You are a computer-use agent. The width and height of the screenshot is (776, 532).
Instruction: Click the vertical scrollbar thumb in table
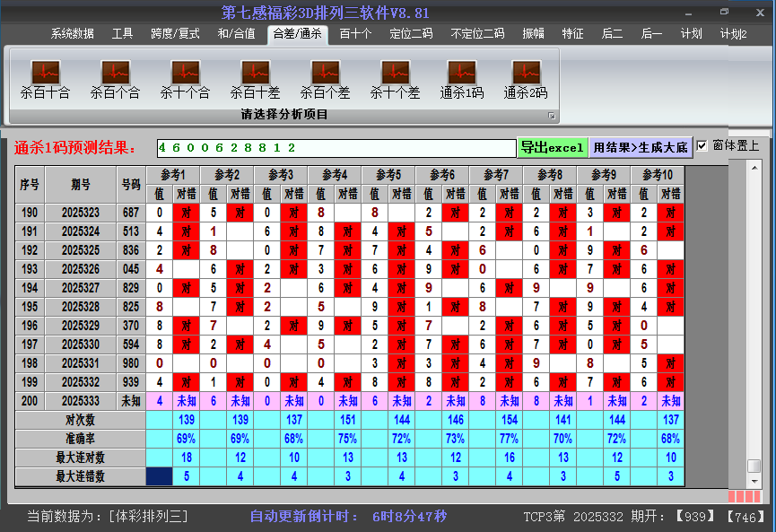[x=754, y=466]
